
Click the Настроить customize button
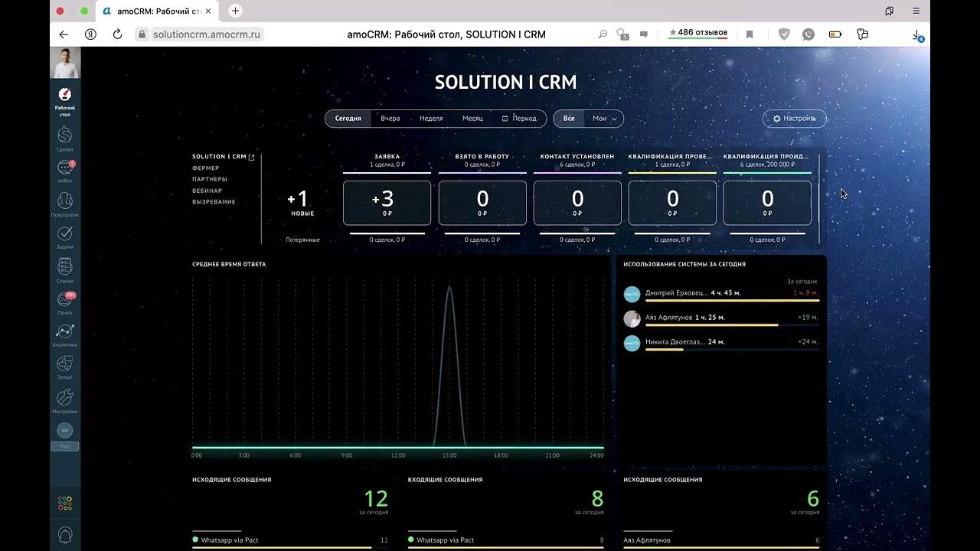point(795,119)
